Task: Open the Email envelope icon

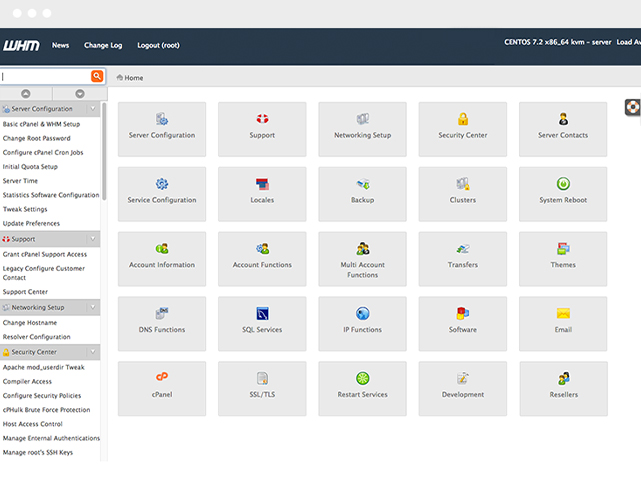Action: coord(563,314)
